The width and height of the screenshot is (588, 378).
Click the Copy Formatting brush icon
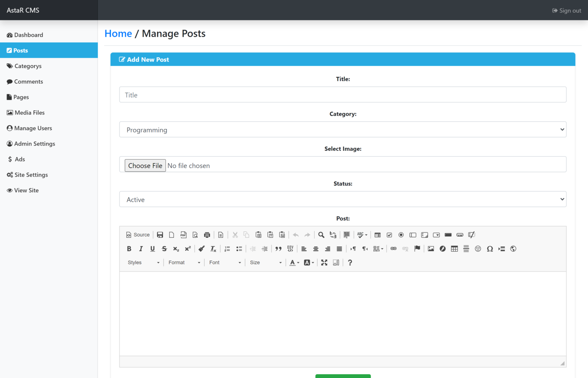click(x=201, y=249)
